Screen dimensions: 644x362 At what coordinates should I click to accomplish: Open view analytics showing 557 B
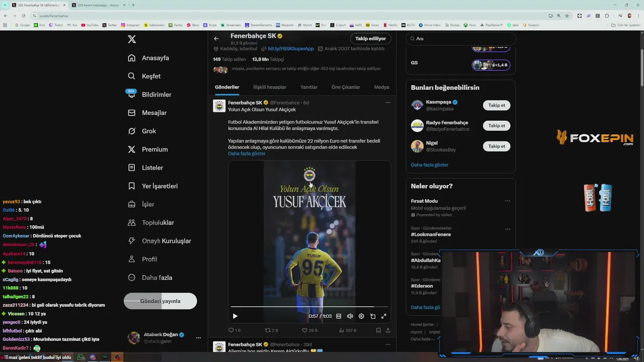point(348,330)
